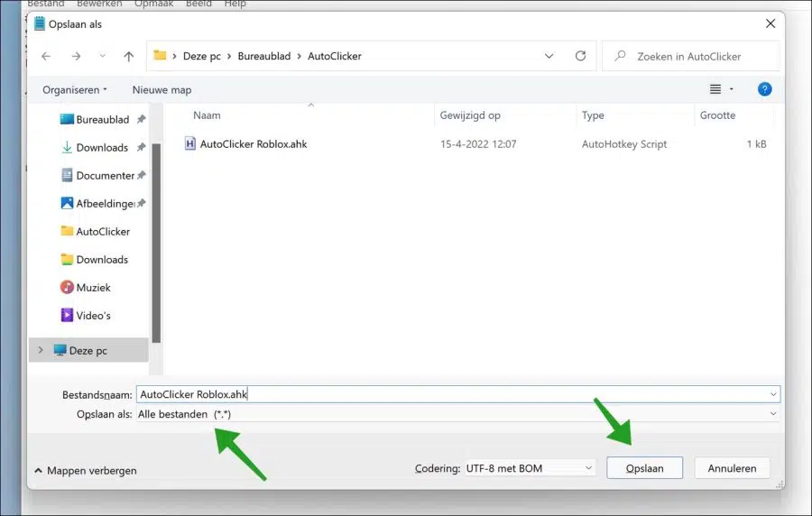Click the Annuleren button

tap(732, 468)
